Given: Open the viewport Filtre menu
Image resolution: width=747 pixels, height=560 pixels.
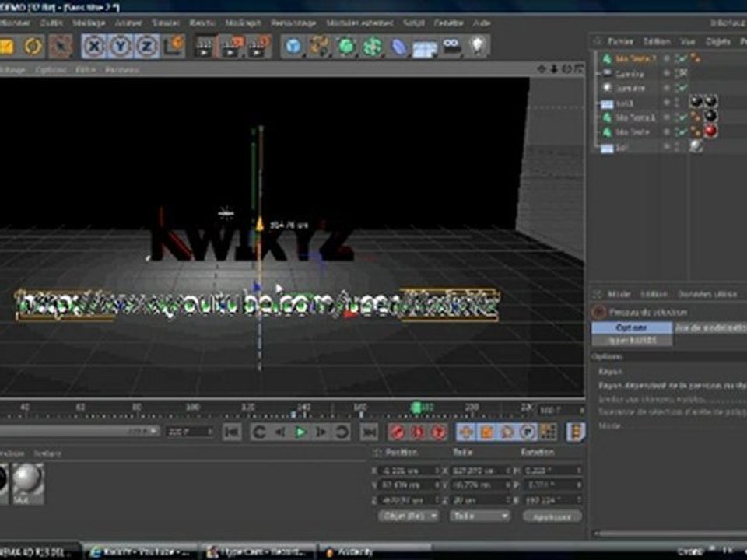Looking at the screenshot, I should pos(86,69).
